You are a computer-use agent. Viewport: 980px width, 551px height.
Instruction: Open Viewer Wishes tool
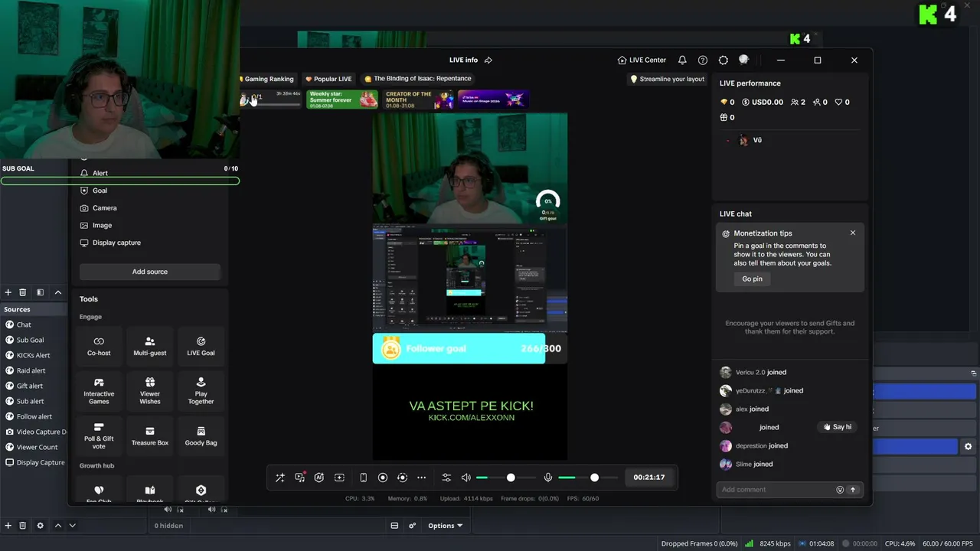click(150, 391)
